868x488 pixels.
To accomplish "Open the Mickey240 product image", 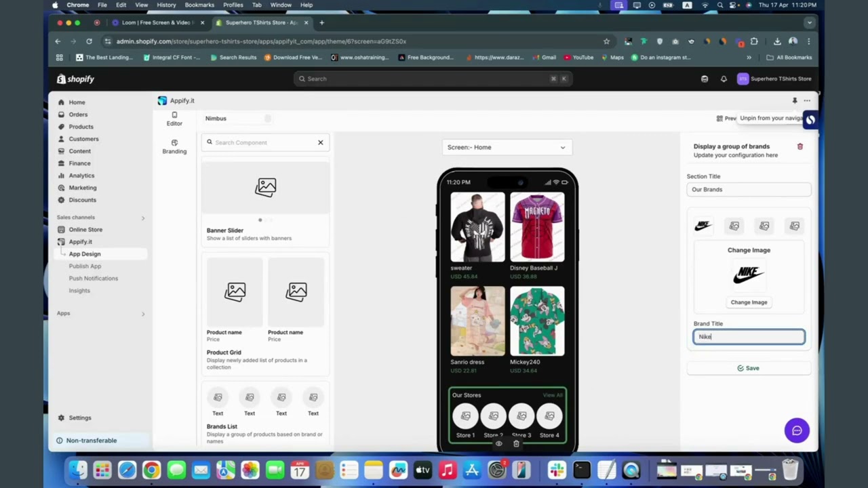I will tap(537, 321).
